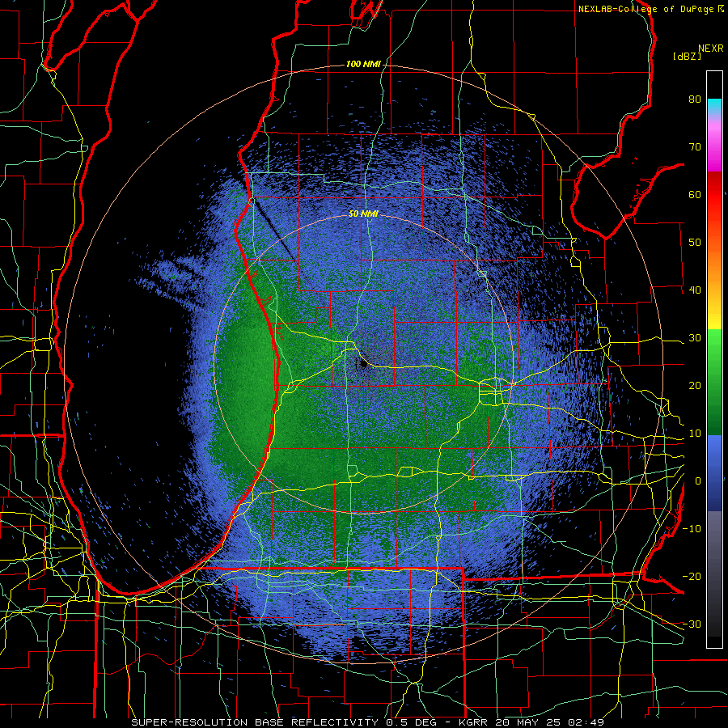Click the blue segment of the color bar

pos(714,473)
